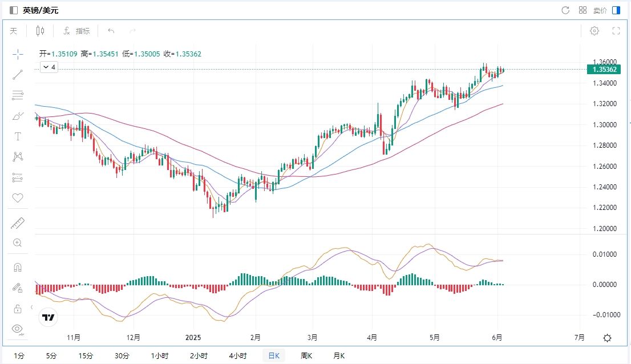
Task: Pick the trend line drawing tool
Action: point(18,75)
